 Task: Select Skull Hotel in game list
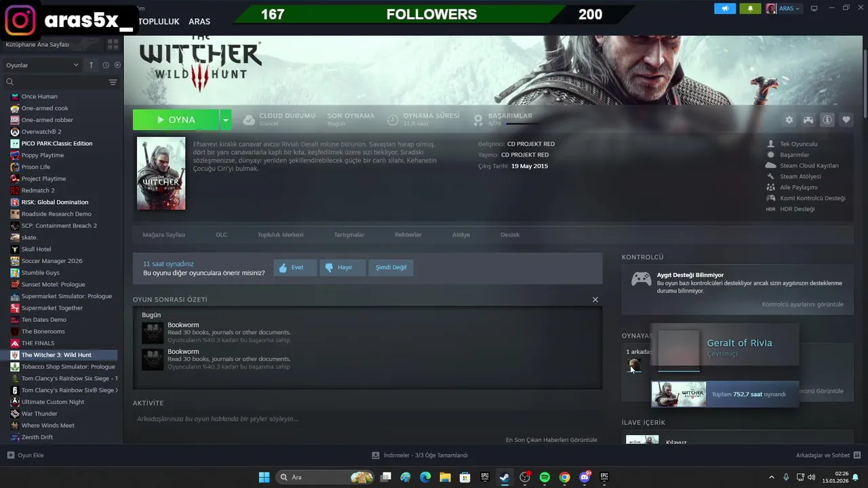coord(36,249)
